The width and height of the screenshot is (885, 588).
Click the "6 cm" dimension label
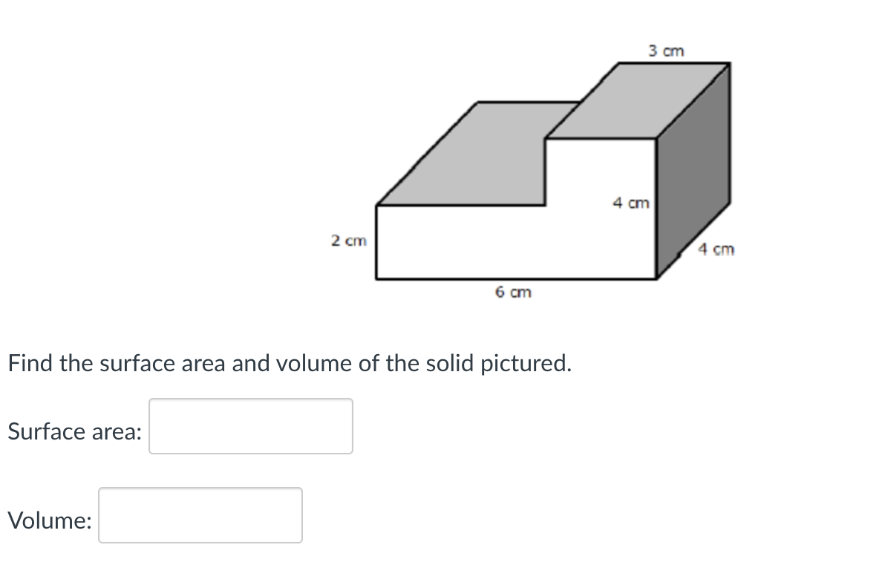(x=513, y=292)
